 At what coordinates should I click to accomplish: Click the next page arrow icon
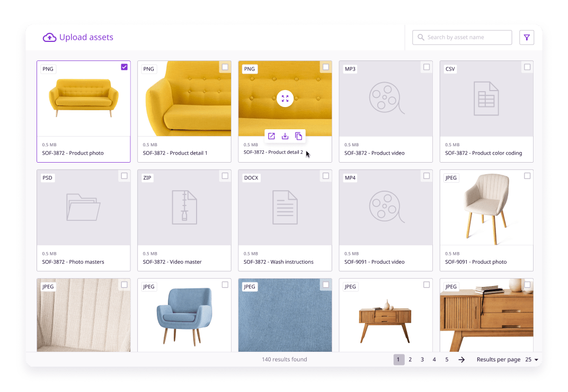(x=461, y=359)
